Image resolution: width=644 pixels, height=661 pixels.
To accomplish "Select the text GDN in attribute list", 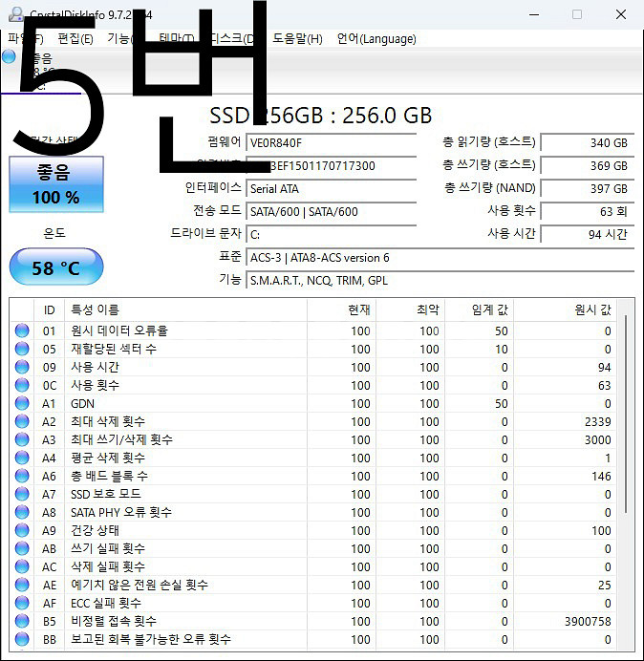I will [x=82, y=403].
